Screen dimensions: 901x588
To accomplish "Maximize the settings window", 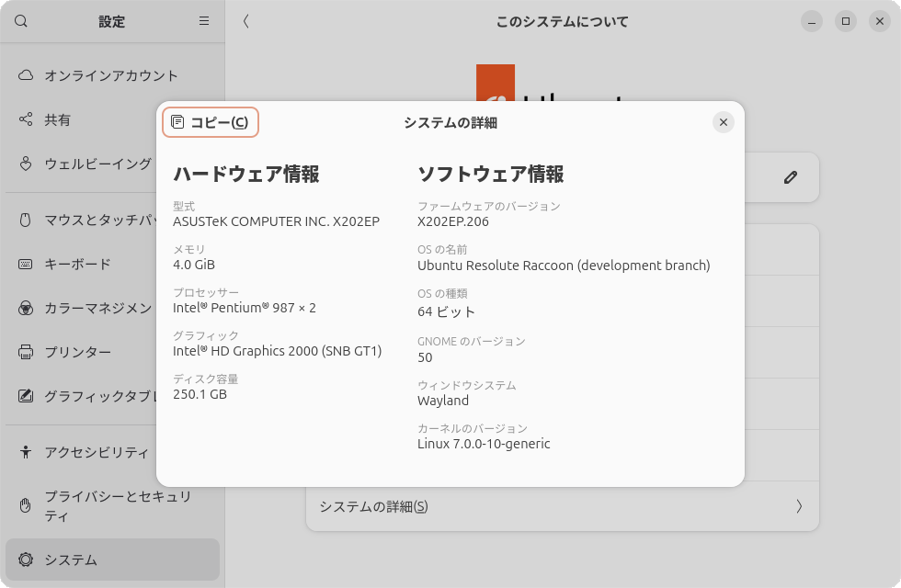I will tap(846, 21).
